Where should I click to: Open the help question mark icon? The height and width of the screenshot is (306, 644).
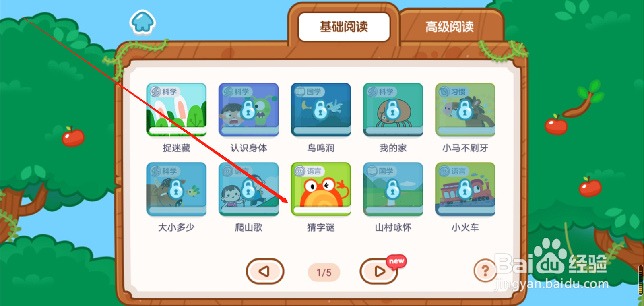tap(485, 271)
